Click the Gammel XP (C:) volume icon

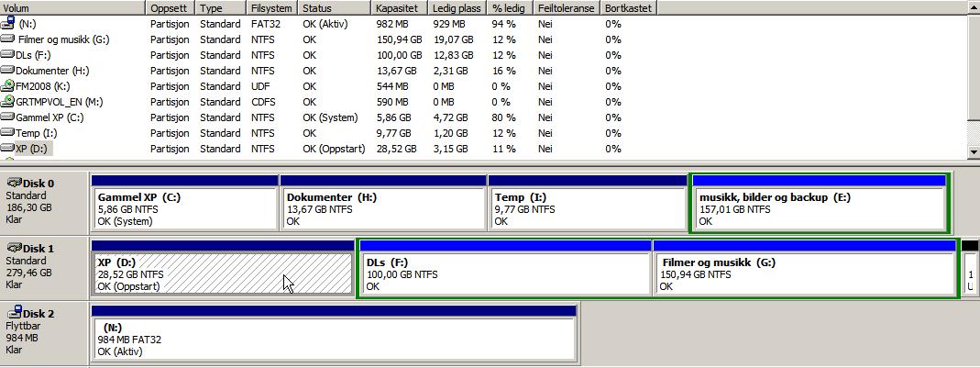pos(7,117)
